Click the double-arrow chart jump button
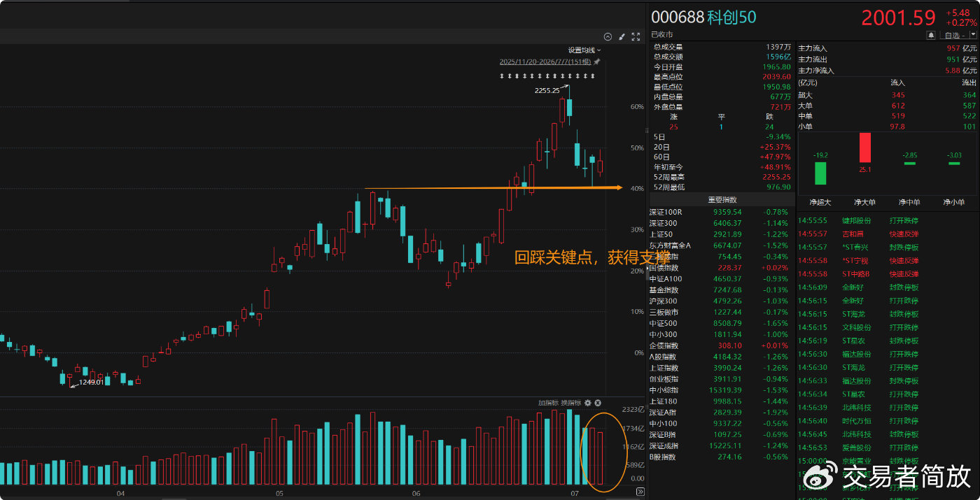980x500 pixels. (x=640, y=492)
